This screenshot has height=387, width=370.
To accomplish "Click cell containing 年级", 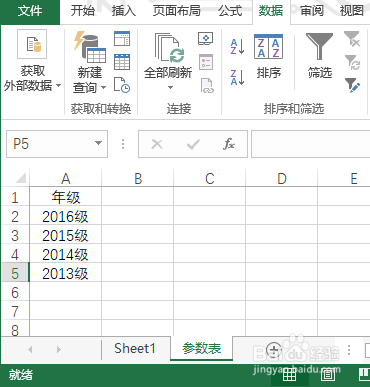I will pos(66,197).
